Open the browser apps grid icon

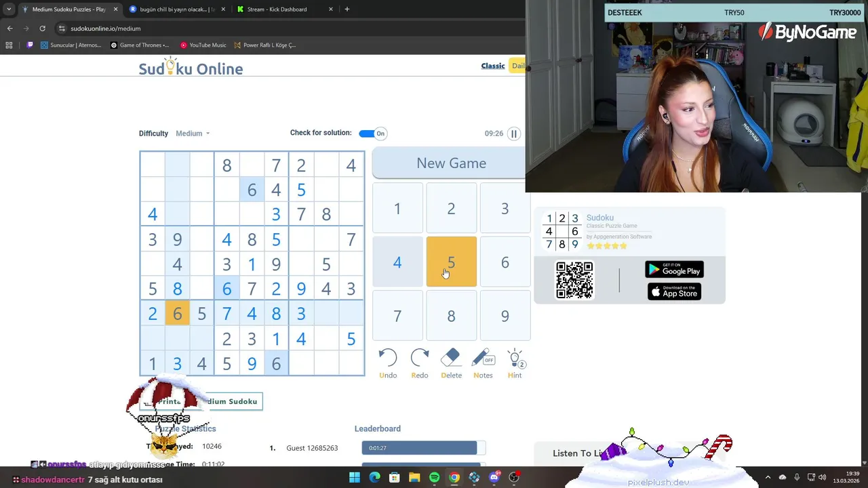click(x=9, y=45)
